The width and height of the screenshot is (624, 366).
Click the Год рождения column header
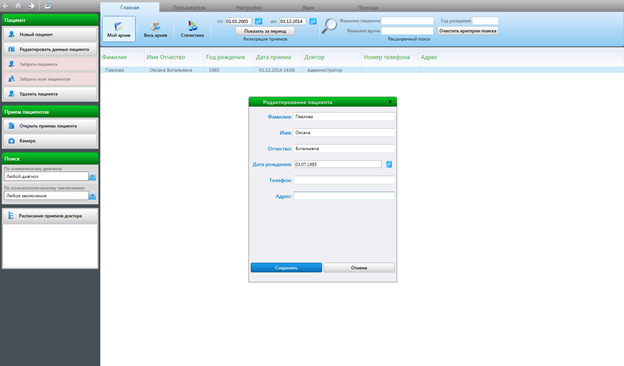225,57
